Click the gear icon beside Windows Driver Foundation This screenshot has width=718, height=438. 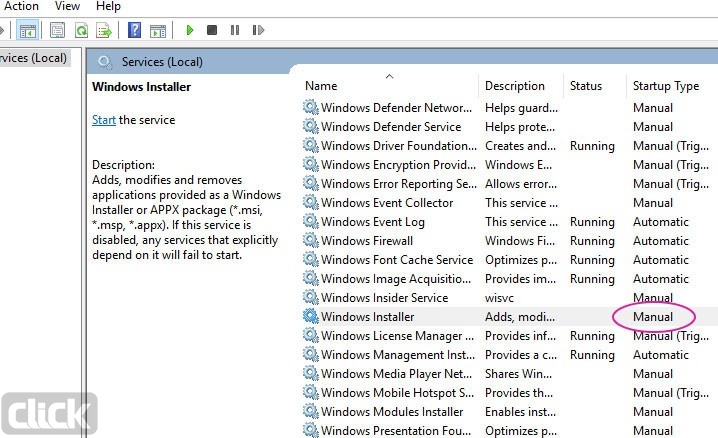tap(310, 146)
